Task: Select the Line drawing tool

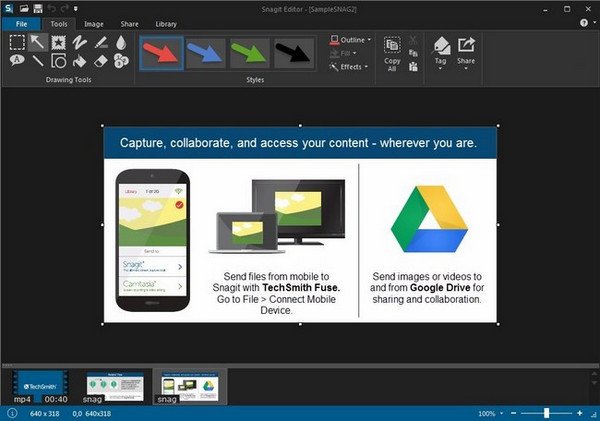Action: pos(38,60)
